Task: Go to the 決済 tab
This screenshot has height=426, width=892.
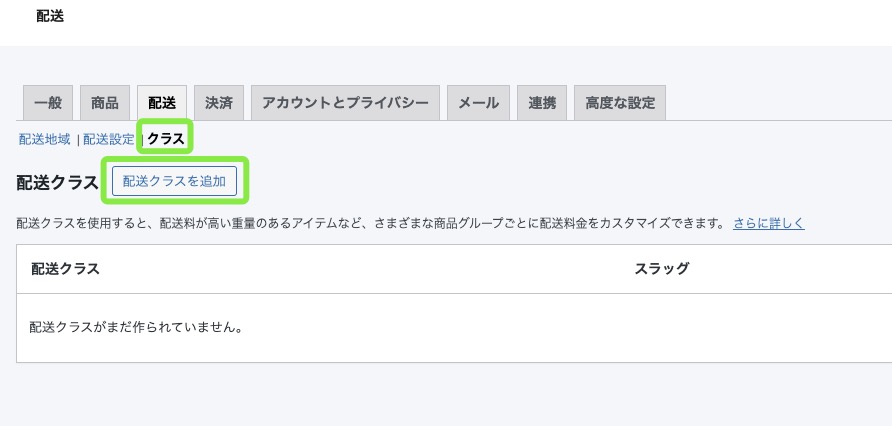Action: coord(218,103)
